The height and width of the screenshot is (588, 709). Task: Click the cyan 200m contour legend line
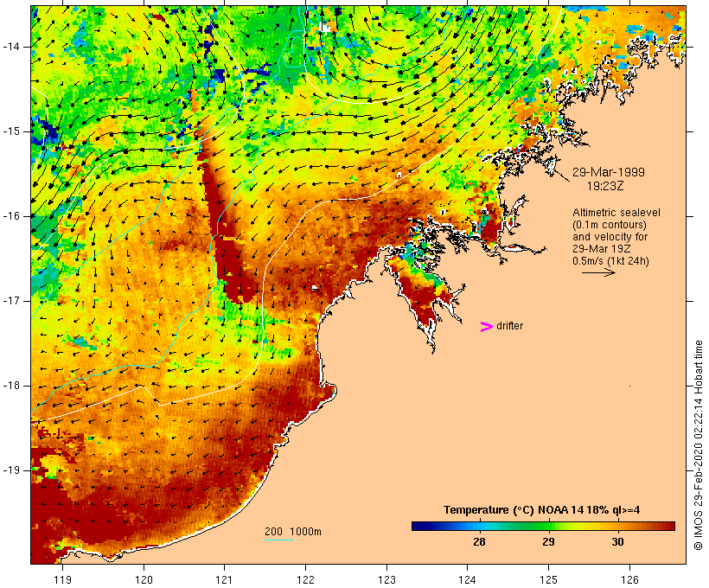279,540
